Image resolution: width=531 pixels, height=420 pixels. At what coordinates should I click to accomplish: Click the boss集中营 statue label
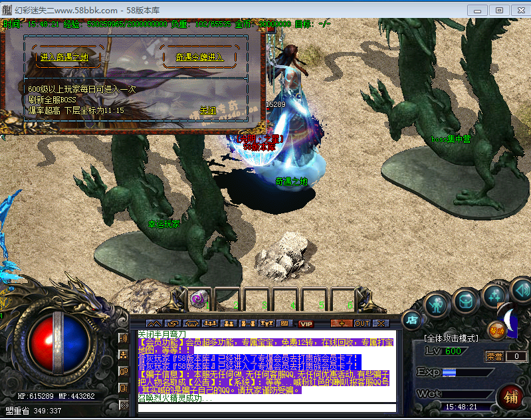point(451,139)
